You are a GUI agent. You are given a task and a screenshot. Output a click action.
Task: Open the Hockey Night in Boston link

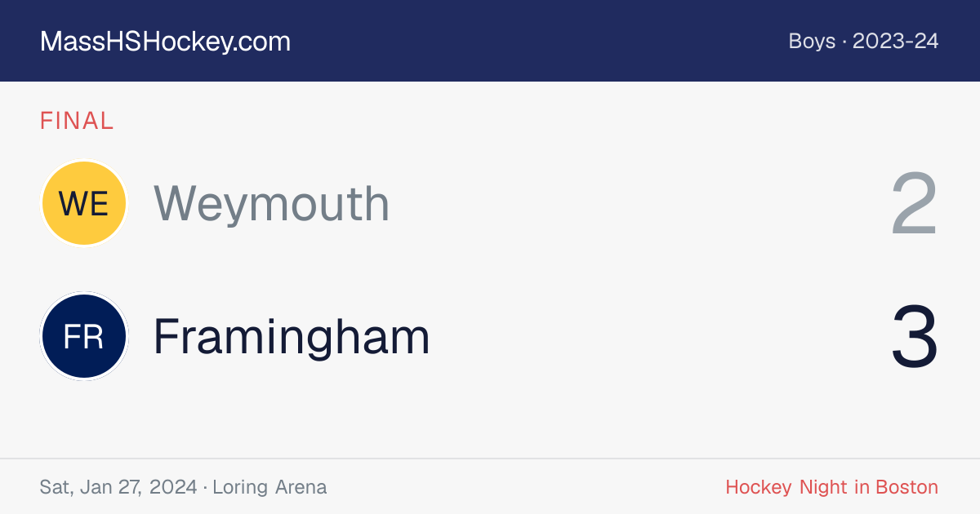pyautogui.click(x=831, y=487)
